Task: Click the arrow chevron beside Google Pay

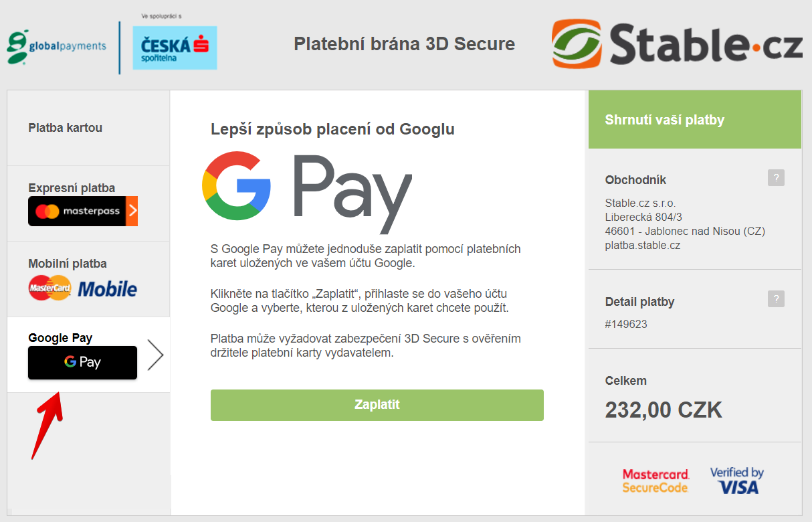Action: click(x=155, y=355)
